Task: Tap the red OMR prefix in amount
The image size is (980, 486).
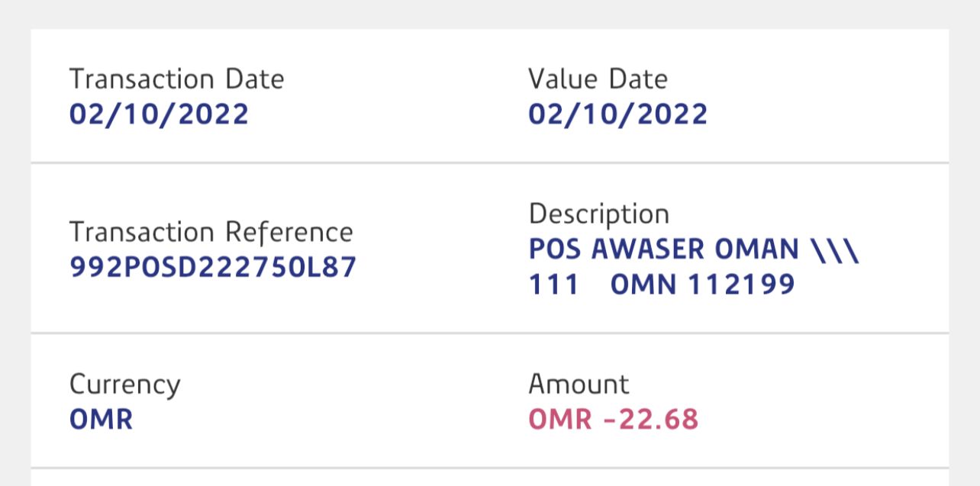Action: [x=560, y=420]
